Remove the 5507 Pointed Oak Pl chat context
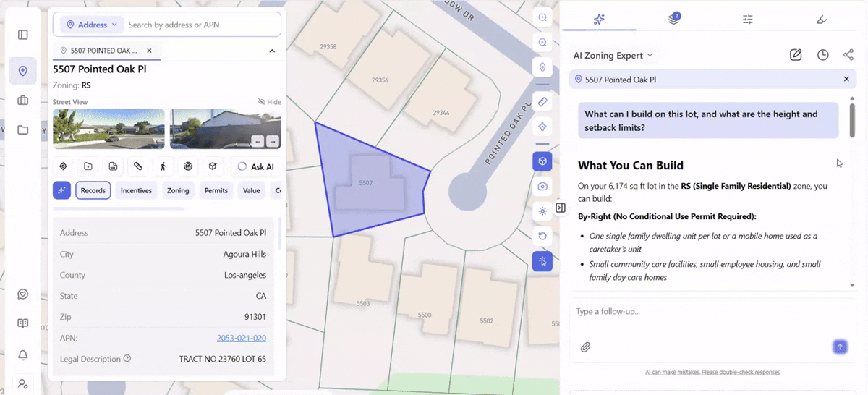This screenshot has height=395, width=868. pyautogui.click(x=846, y=80)
